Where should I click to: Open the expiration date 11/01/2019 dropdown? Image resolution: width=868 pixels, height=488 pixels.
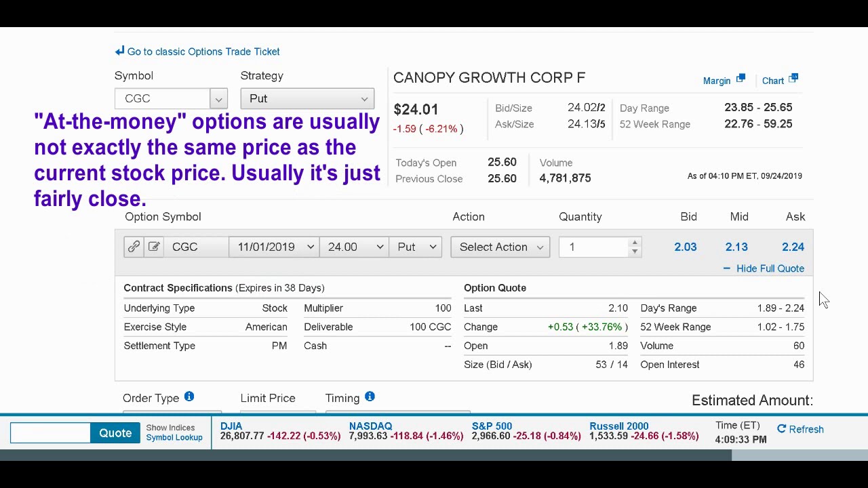pos(274,247)
